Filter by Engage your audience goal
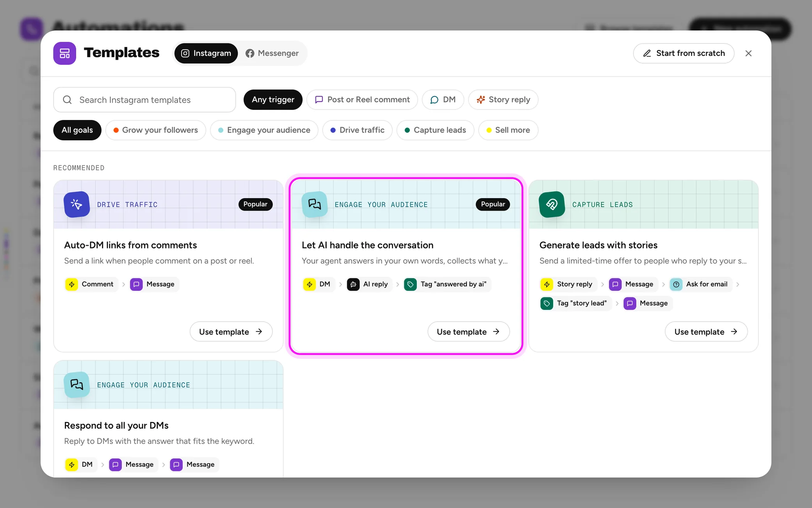The height and width of the screenshot is (508, 812). point(264,130)
